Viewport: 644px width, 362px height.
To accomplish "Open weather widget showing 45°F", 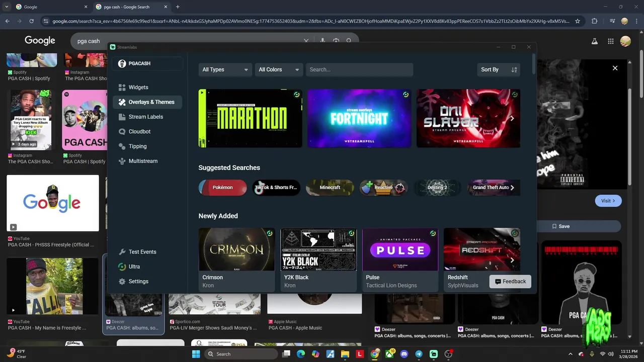I will pyautogui.click(x=16, y=354).
